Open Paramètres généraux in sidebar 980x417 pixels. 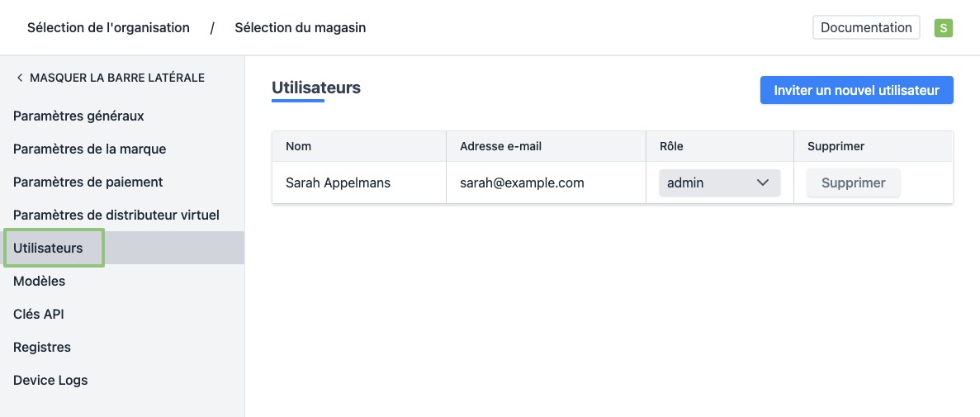coord(78,116)
